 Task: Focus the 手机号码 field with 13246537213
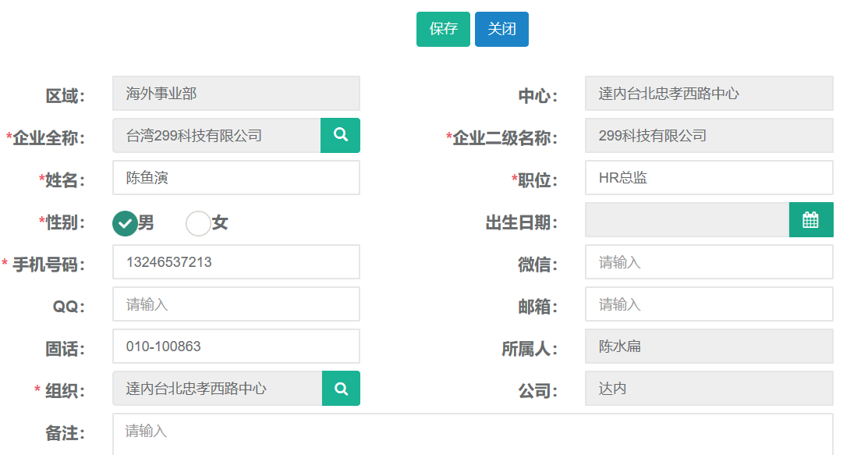(x=236, y=262)
